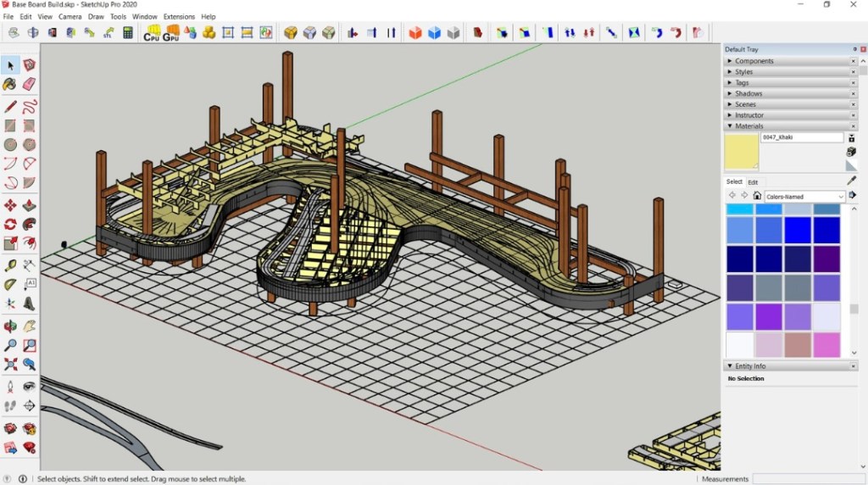Viewport: 868px width, 485px height.
Task: Click the CPU render toolbar icon
Action: tap(152, 33)
